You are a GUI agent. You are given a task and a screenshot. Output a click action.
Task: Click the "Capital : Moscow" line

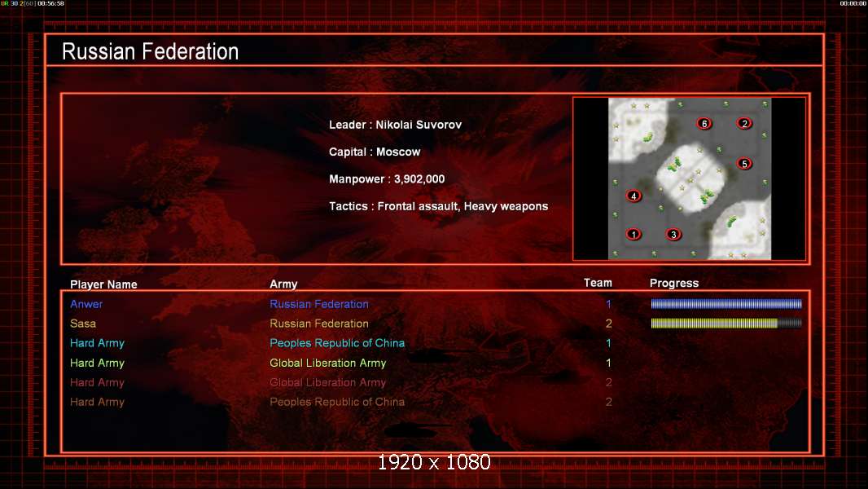(375, 152)
